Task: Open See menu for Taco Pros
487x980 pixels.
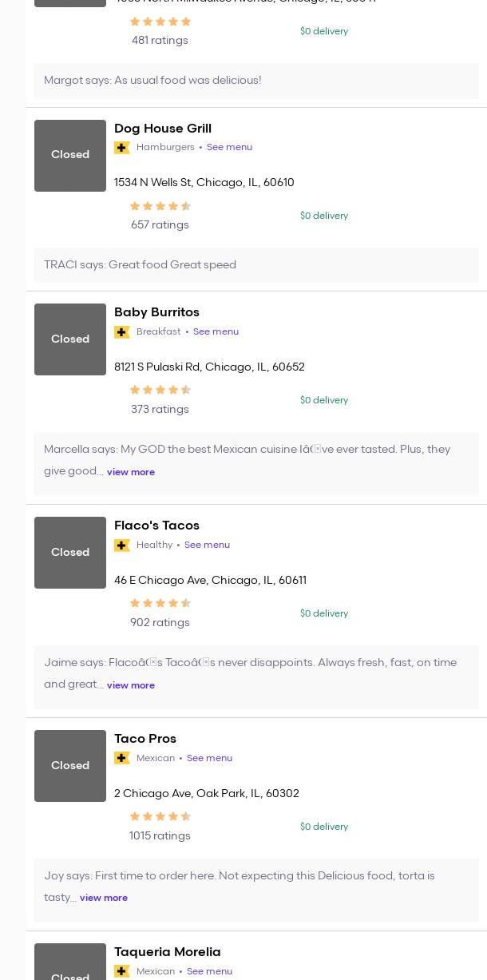Action: click(209, 758)
